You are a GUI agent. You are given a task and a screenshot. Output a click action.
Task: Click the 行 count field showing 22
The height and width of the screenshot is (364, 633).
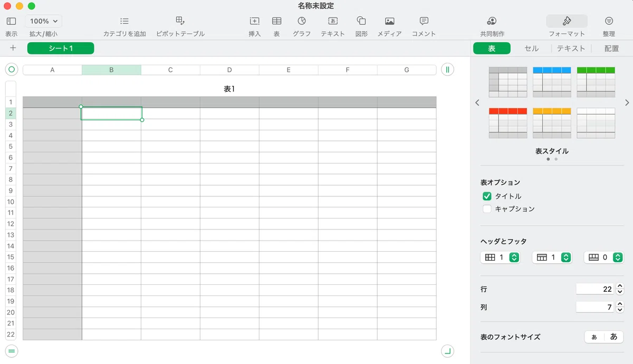tap(595, 289)
